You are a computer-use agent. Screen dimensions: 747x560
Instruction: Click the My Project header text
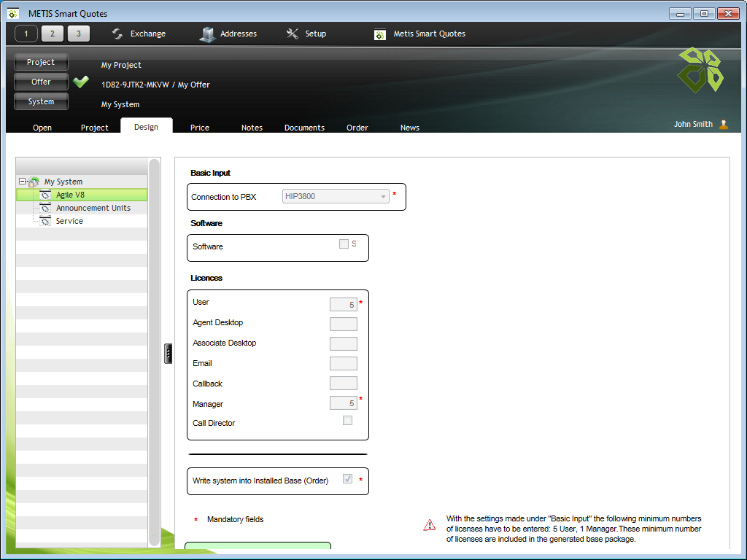point(121,65)
